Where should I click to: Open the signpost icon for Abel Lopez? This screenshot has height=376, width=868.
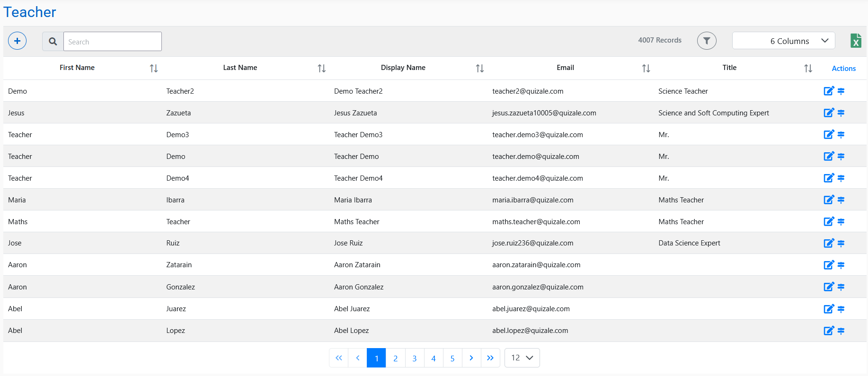(x=841, y=331)
